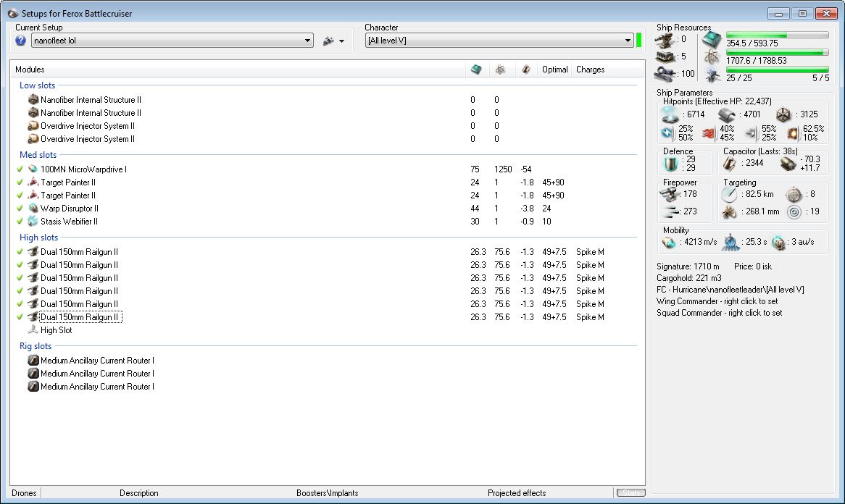
Task: Click the Warp Disruptor II module icon
Action: (x=33, y=208)
